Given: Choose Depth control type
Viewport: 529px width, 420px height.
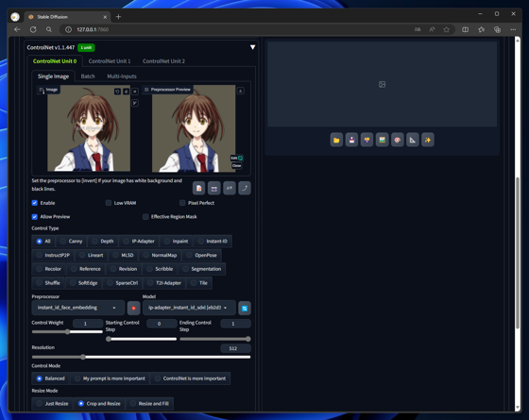Looking at the screenshot, I should (103, 242).
